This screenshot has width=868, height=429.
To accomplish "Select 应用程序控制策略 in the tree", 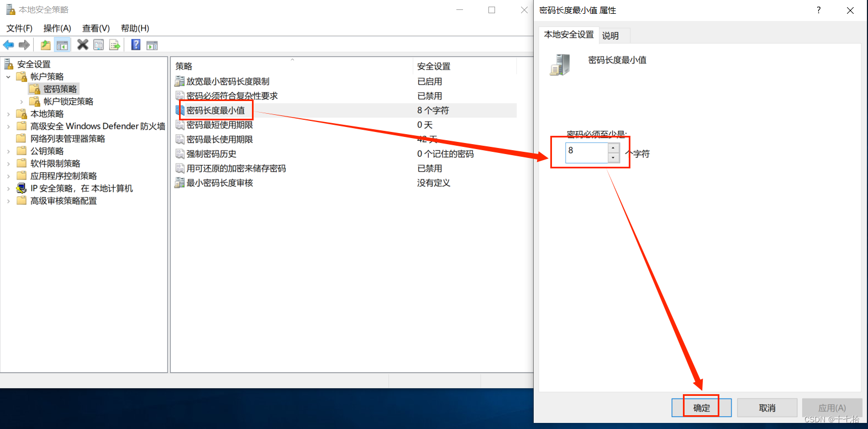I will pyautogui.click(x=64, y=176).
